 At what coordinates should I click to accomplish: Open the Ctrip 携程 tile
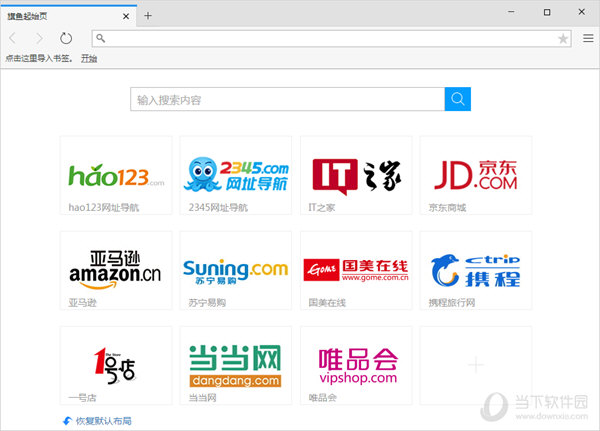[476, 270]
